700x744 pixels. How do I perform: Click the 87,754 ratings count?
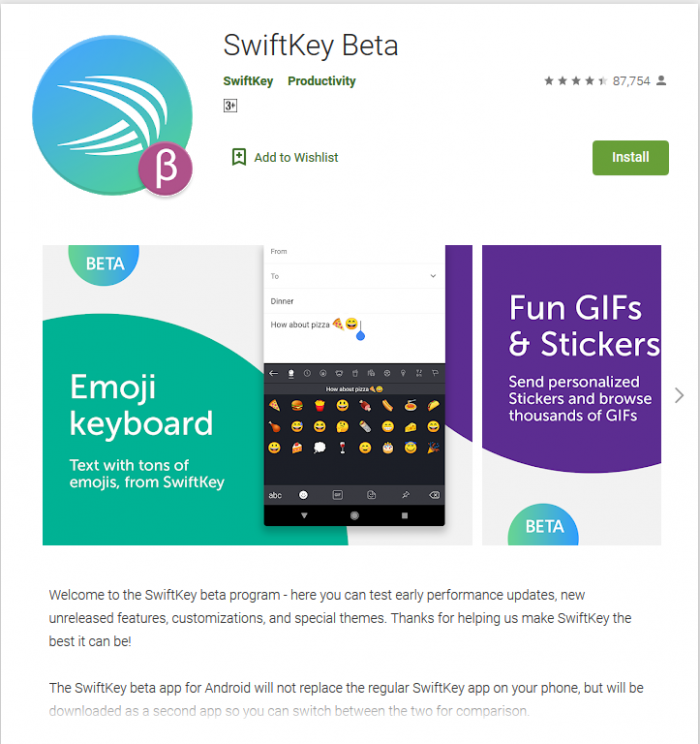tap(631, 81)
